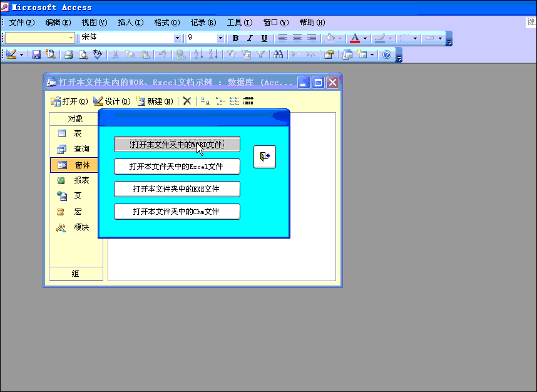Image resolution: width=537 pixels, height=392 pixels.
Task: Toggle Italic formatting
Action: tap(250, 38)
